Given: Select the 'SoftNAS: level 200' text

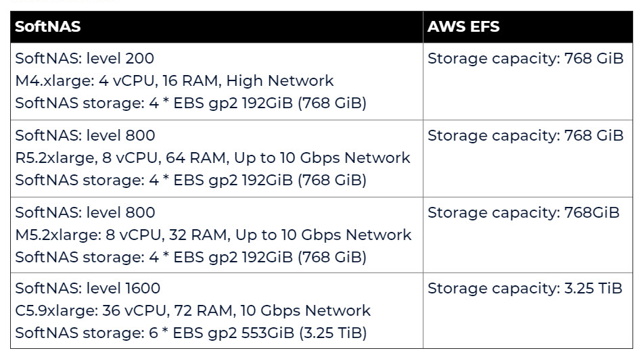Looking at the screenshot, I should click(x=85, y=59).
